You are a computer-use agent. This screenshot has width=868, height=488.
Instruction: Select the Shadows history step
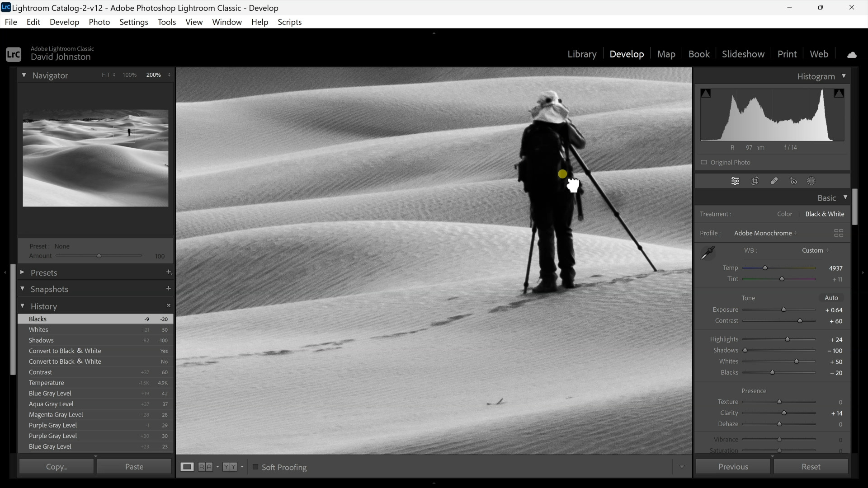click(x=42, y=340)
